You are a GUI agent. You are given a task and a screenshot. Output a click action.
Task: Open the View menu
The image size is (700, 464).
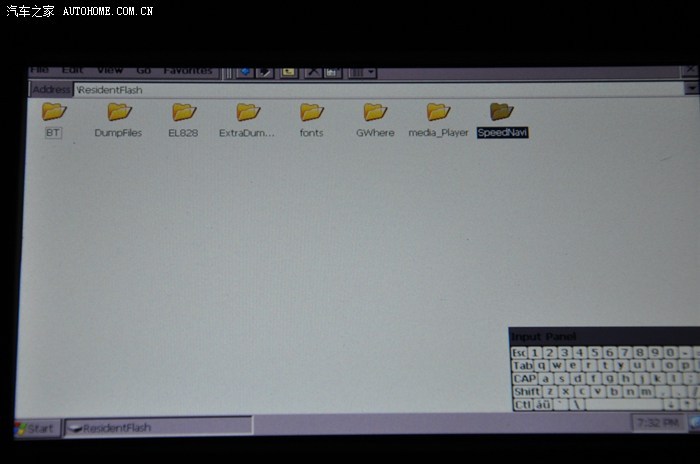pos(110,71)
